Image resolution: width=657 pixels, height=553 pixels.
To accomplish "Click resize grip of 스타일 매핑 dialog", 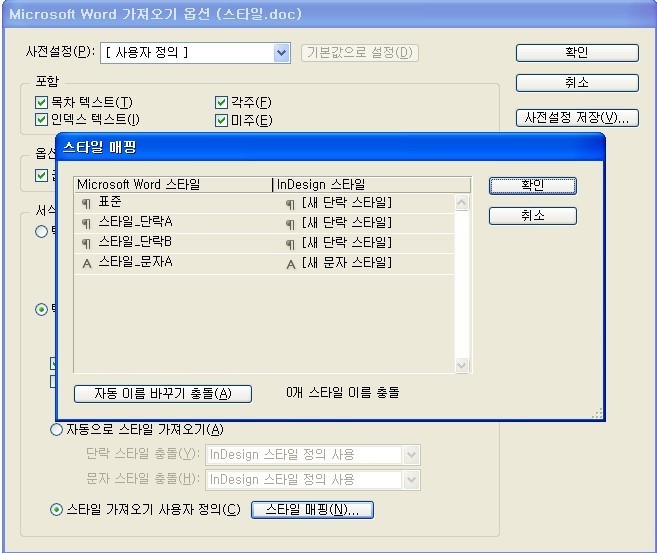I will pos(597,413).
